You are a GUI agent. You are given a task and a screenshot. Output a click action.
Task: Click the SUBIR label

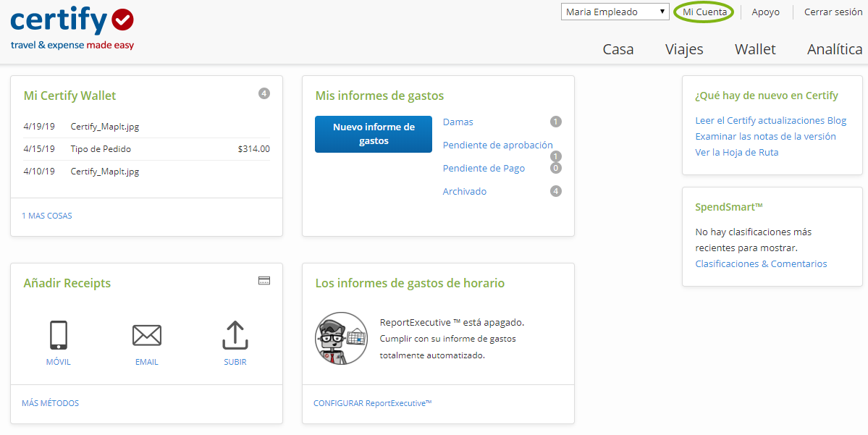point(235,362)
